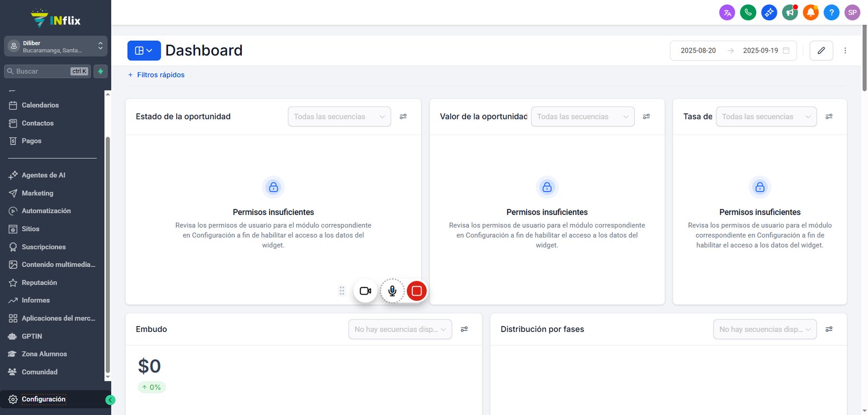Viewport: 868px width, 415px height.
Task: Click the blue help question mark
Action: [831, 12]
